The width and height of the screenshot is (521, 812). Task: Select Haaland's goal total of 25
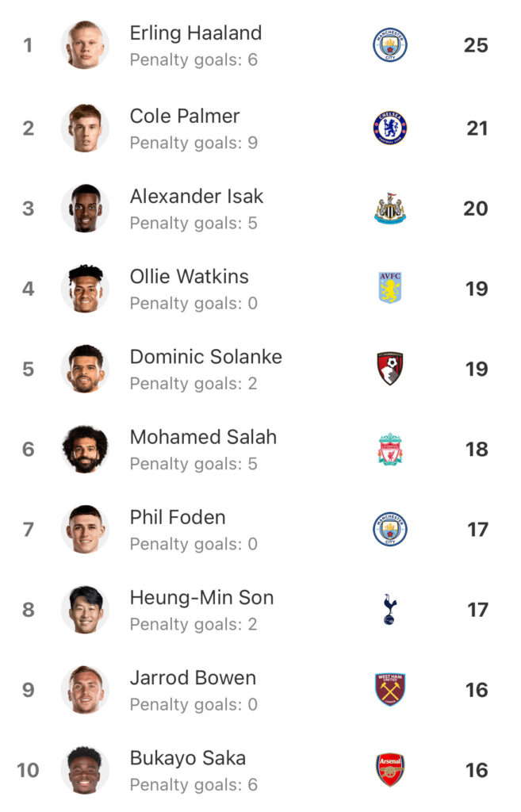click(476, 45)
